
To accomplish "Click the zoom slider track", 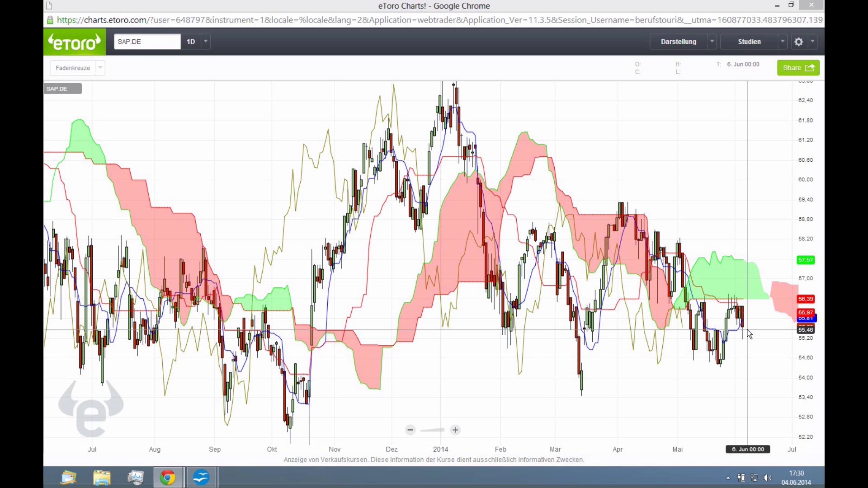I will click(433, 430).
